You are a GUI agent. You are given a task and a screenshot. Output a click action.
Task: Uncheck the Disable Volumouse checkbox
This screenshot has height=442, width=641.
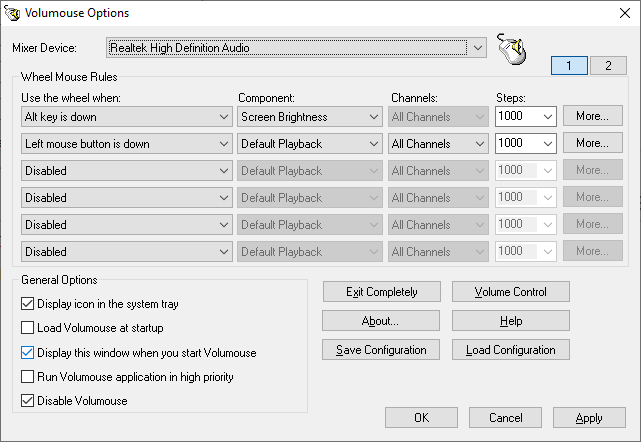pyautogui.click(x=28, y=401)
